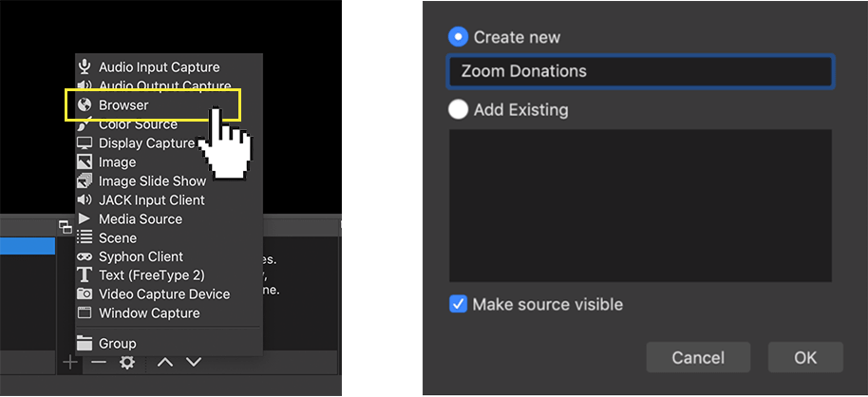Select the Add Existing radio button
The height and width of the screenshot is (397, 868).
click(459, 109)
